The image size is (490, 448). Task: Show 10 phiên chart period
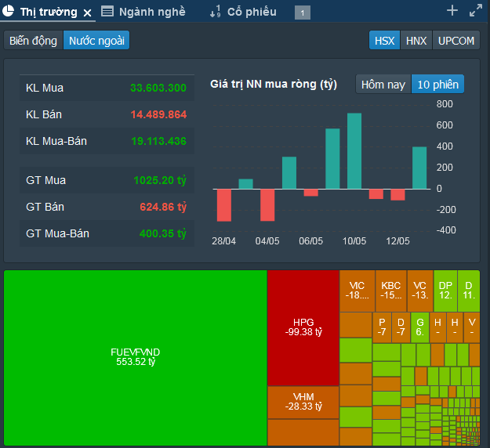tap(437, 84)
